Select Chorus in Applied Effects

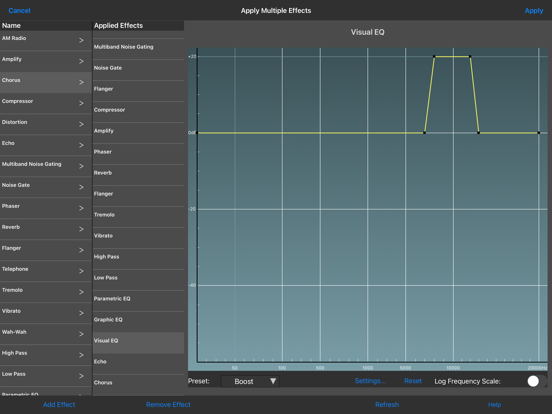click(138, 384)
